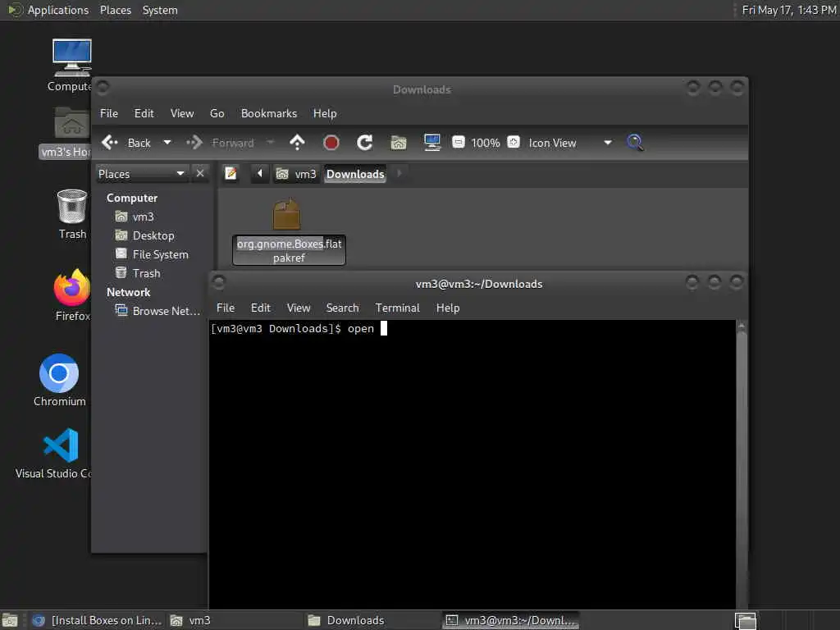Click the terminal vertical scrollbar

(x=742, y=464)
